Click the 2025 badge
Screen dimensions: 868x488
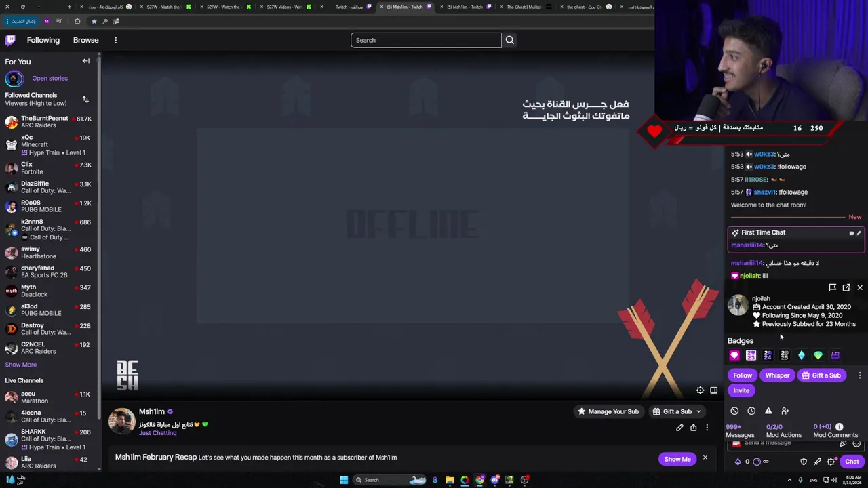785,355
